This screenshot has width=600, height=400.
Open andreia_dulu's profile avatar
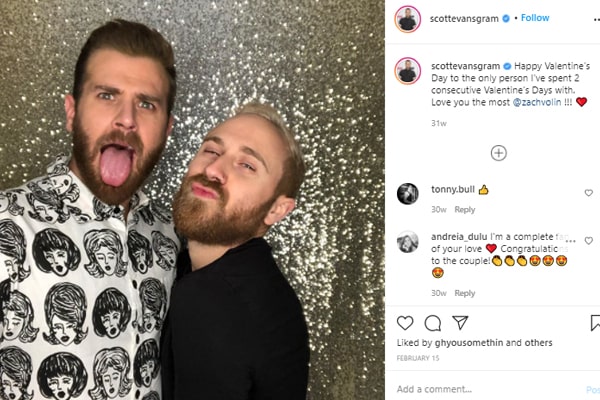click(408, 242)
